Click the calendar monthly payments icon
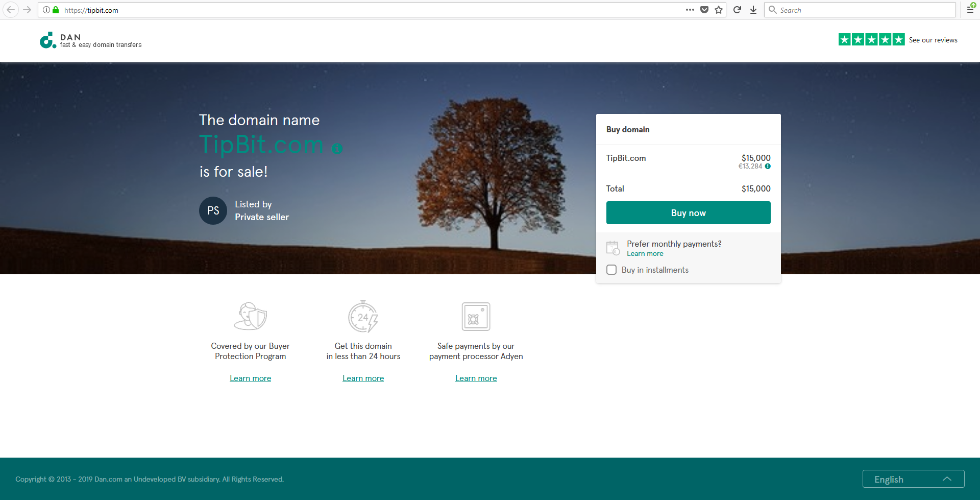980x500 pixels. [613, 248]
